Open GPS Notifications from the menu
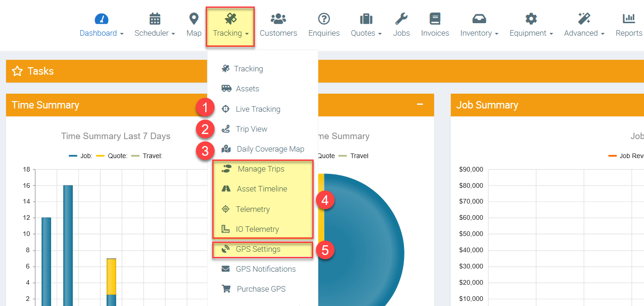This screenshot has width=644, height=306. (x=265, y=269)
